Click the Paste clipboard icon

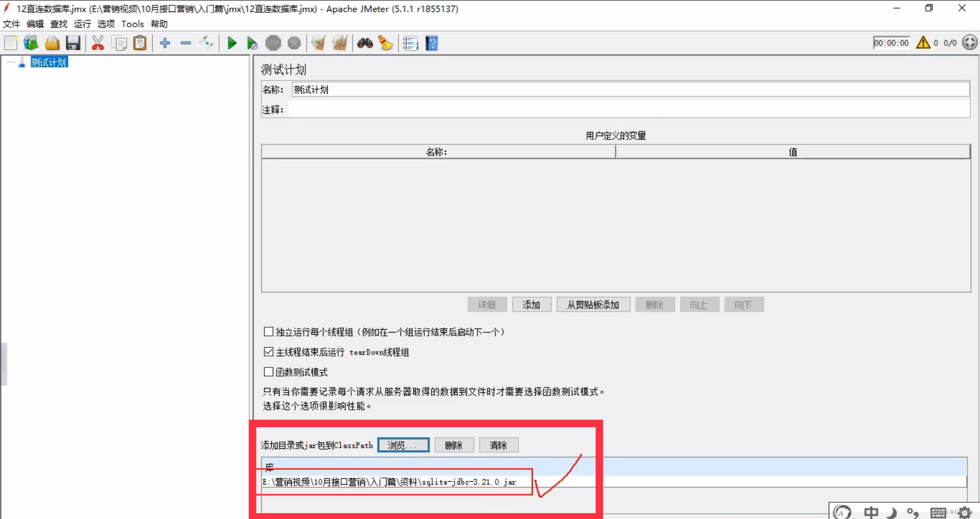click(139, 43)
